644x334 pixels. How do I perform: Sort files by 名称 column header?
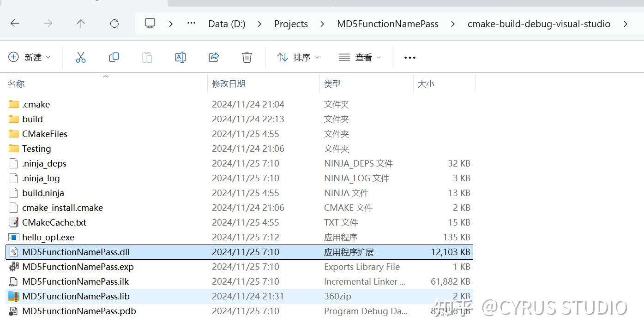(x=15, y=83)
